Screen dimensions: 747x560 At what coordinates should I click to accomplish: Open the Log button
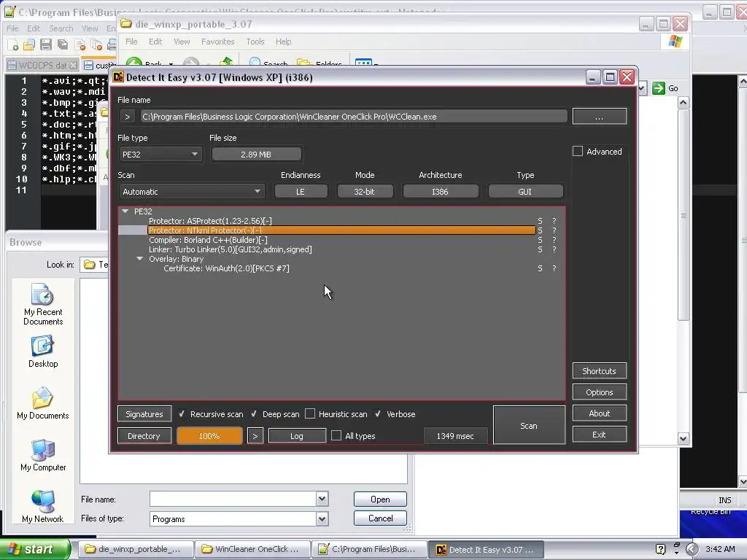pyautogui.click(x=297, y=436)
